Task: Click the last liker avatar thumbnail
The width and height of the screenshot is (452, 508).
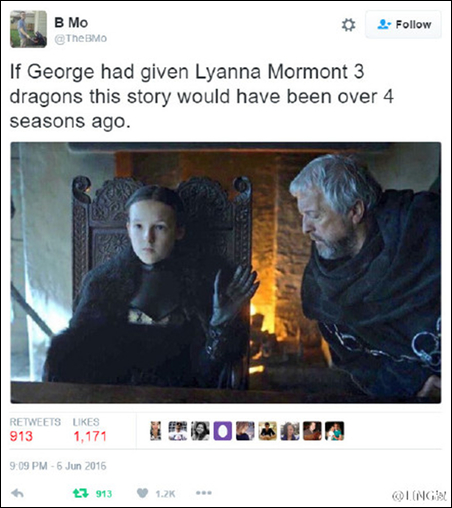Action: pyautogui.click(x=334, y=431)
